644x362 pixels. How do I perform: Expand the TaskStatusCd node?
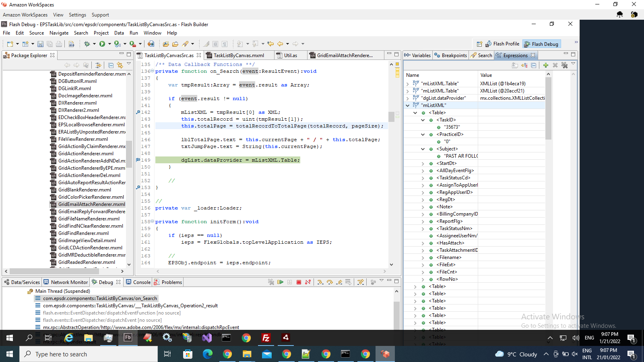[x=423, y=178]
